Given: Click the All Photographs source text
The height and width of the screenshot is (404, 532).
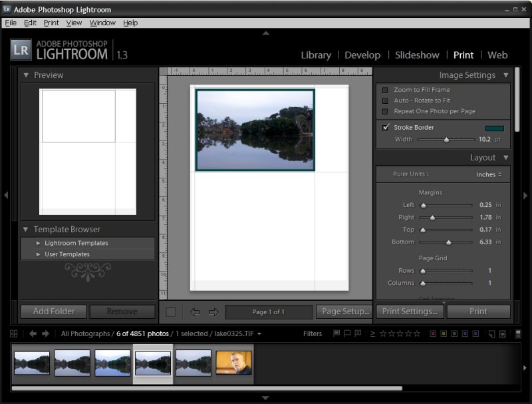Looking at the screenshot, I should [86, 333].
